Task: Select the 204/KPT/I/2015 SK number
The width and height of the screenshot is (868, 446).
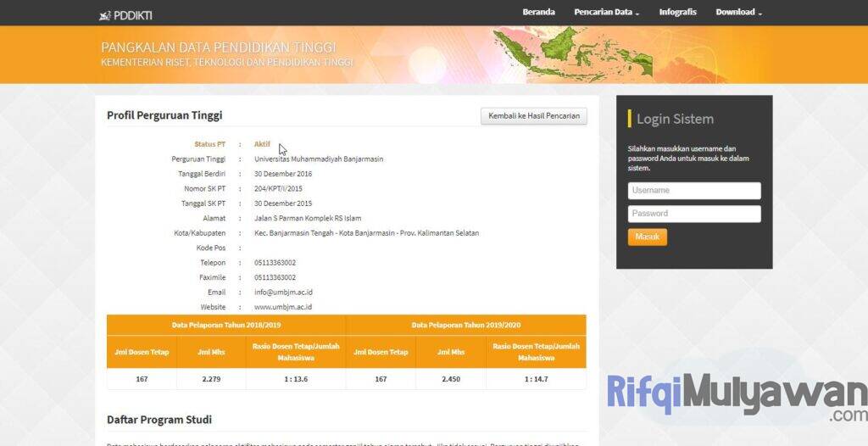Action: click(x=278, y=188)
